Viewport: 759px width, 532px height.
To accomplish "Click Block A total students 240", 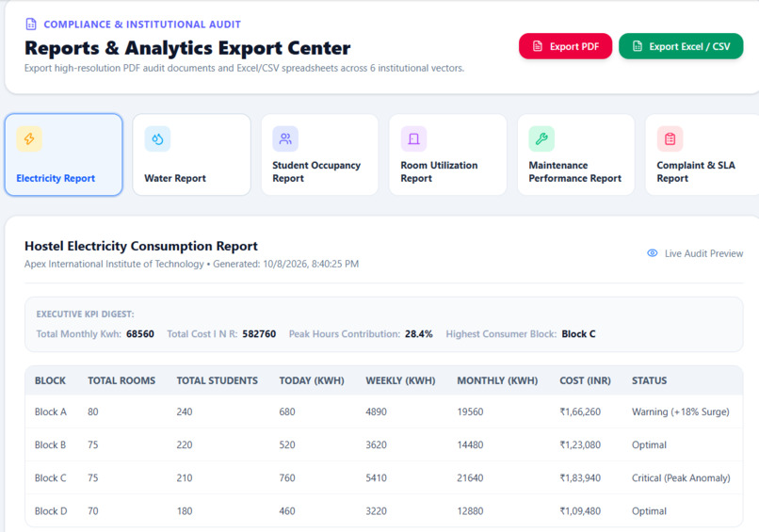I will [x=184, y=412].
